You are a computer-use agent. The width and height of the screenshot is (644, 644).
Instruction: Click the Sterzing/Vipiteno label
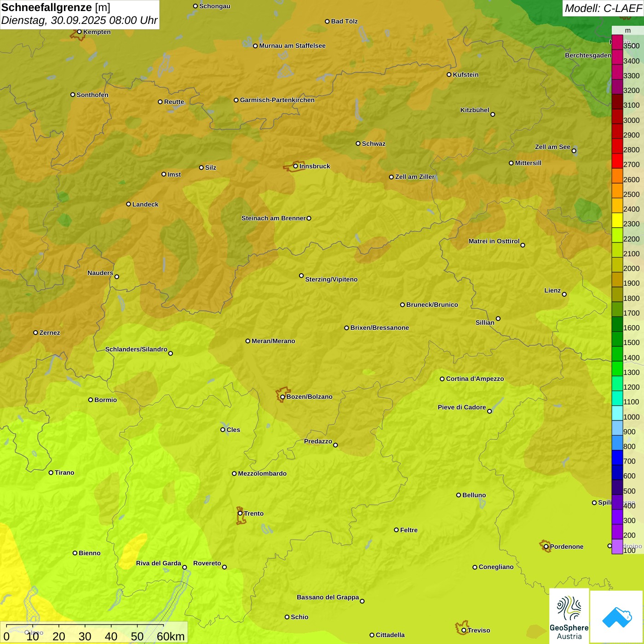coord(331,279)
